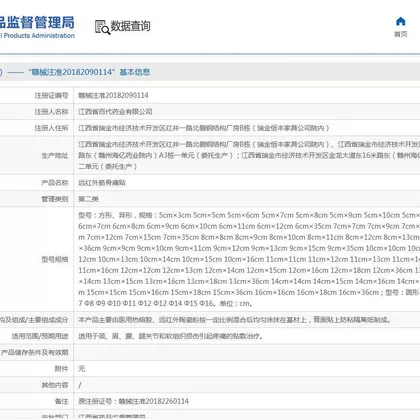Image resolution: width=420 pixels, height=420 pixels.
Task: Click the 首页 text under home icon
Action: tap(400, 34)
